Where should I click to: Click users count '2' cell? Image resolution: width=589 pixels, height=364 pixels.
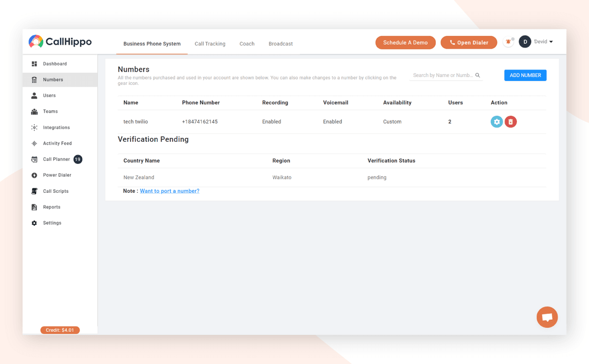(450, 122)
